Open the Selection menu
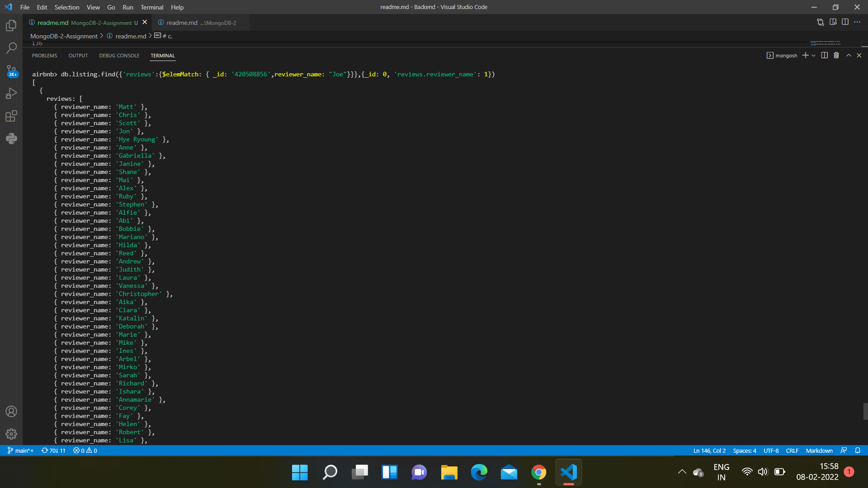This screenshot has width=868, height=488. click(x=67, y=7)
